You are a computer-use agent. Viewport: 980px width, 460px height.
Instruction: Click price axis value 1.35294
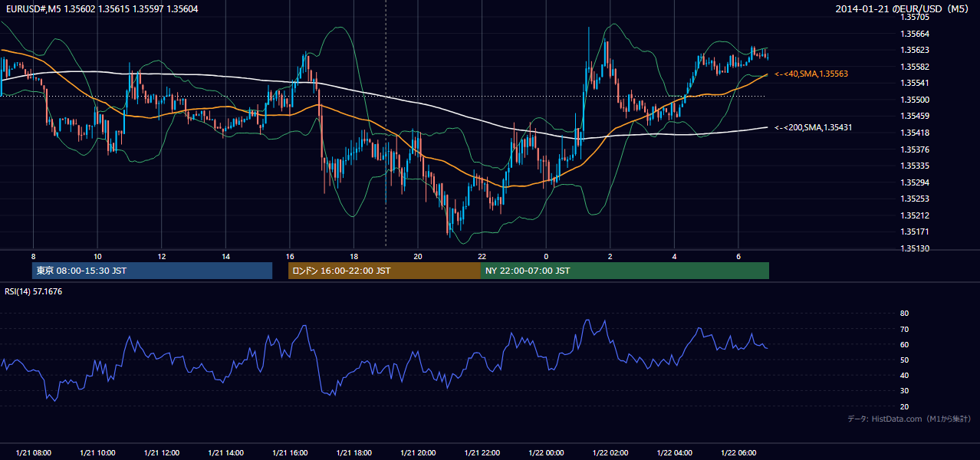(x=915, y=182)
